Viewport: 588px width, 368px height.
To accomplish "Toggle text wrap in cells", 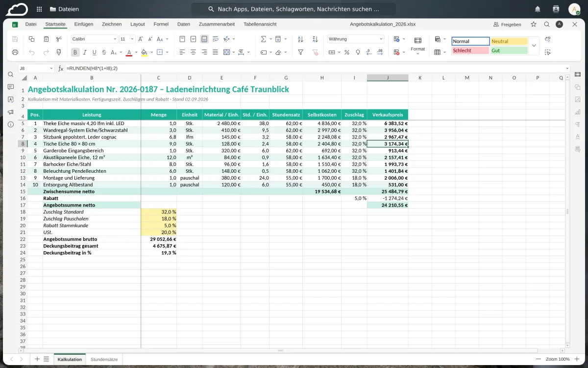I will click(x=215, y=39).
